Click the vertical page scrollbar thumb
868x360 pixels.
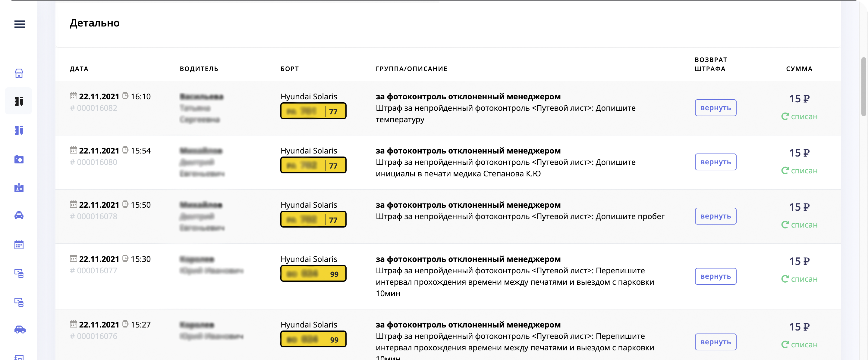(x=863, y=86)
